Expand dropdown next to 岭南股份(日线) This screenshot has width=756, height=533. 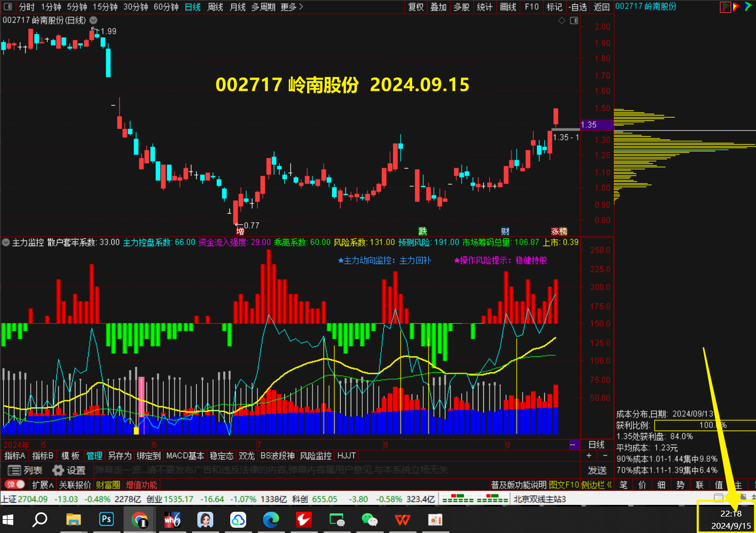point(93,20)
